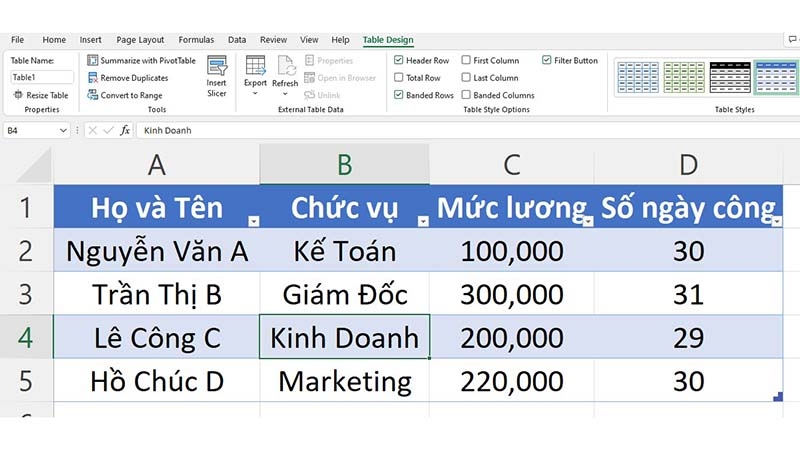The height and width of the screenshot is (450, 800).
Task: Select column D header
Action: point(688,165)
